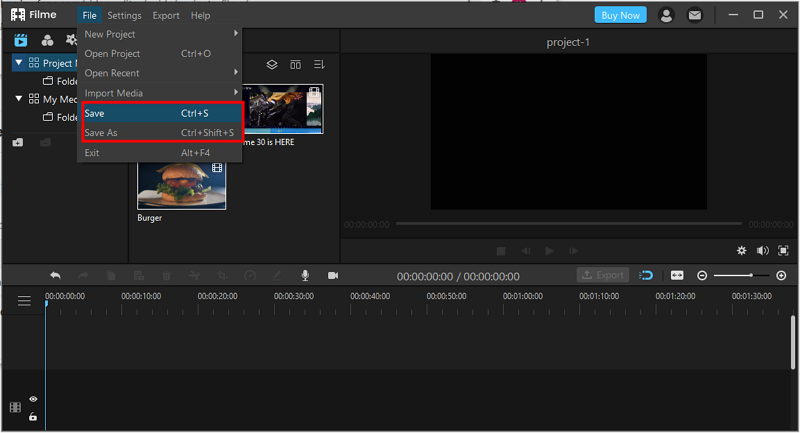Open recording with the camera icon
This screenshot has height=433, width=800.
click(333, 275)
